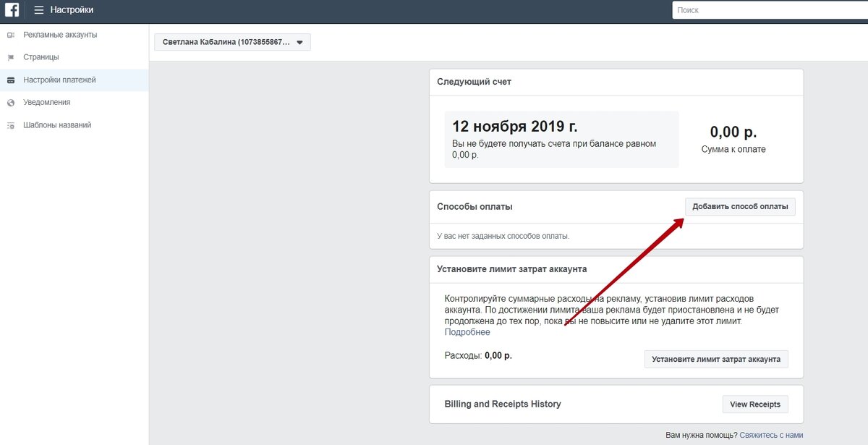
Task: Click the date 12 ноября 2019 г.
Action: click(515, 127)
